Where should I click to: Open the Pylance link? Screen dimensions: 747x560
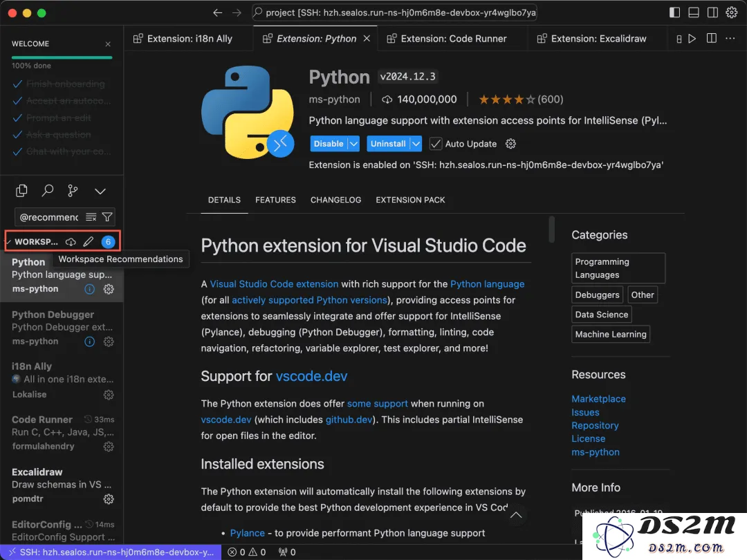247,533
